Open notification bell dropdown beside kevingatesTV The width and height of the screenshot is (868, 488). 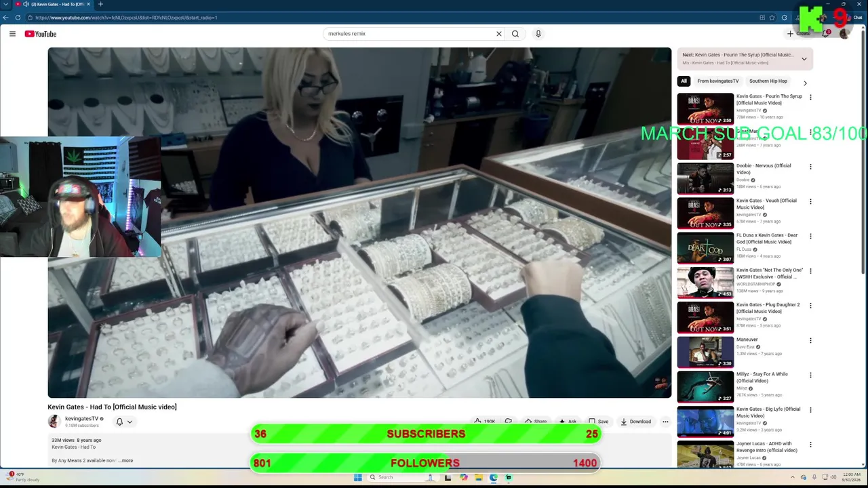pyautogui.click(x=123, y=422)
